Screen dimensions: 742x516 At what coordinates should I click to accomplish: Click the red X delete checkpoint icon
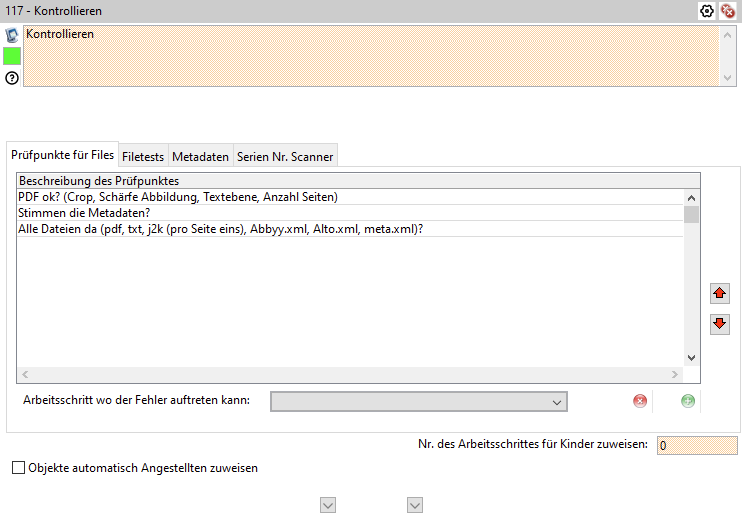tap(640, 401)
